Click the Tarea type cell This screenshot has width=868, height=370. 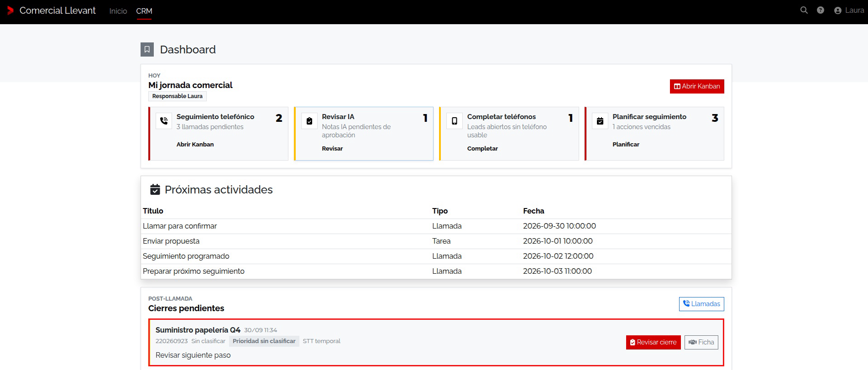(x=441, y=241)
